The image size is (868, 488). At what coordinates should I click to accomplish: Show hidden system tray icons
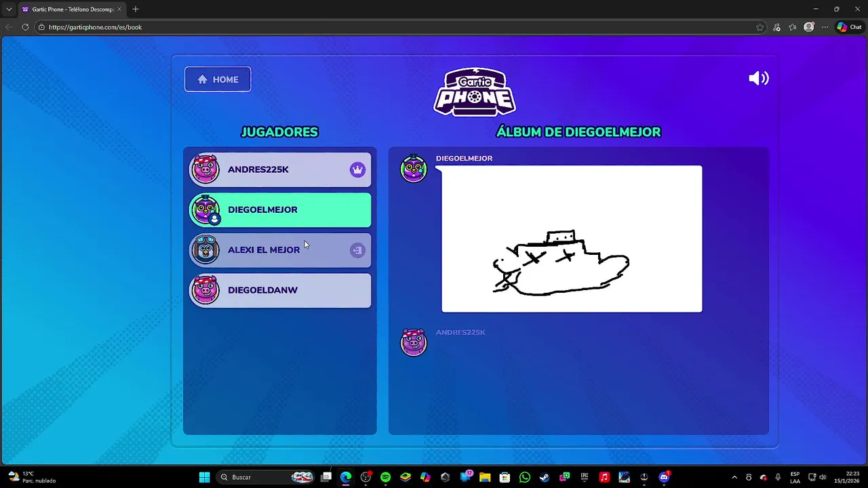click(x=734, y=477)
